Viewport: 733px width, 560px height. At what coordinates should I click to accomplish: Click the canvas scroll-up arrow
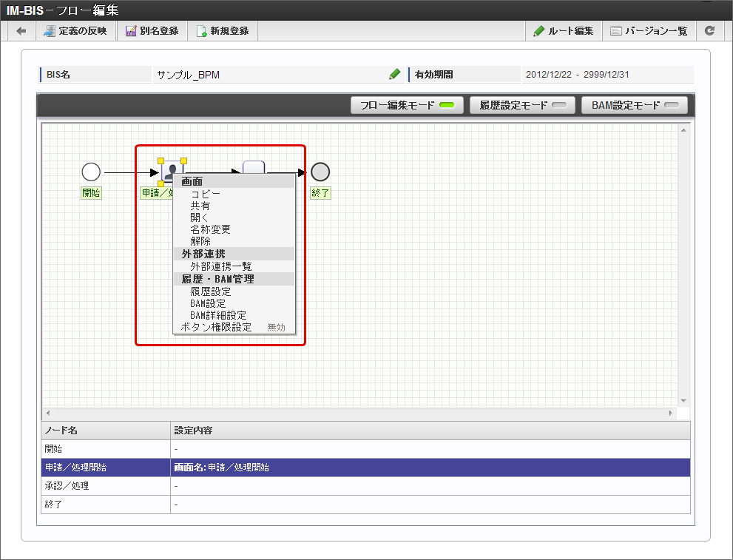coord(683,130)
